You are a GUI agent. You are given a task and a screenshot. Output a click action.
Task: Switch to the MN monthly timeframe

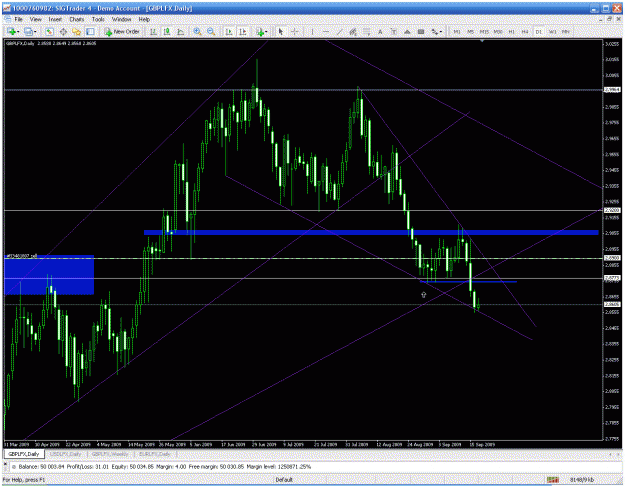[x=566, y=31]
